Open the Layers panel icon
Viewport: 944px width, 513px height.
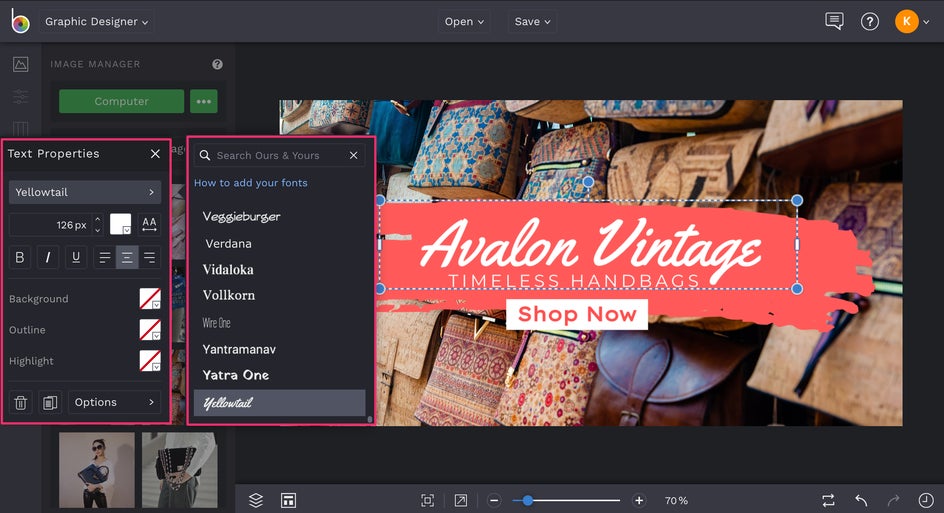point(256,500)
